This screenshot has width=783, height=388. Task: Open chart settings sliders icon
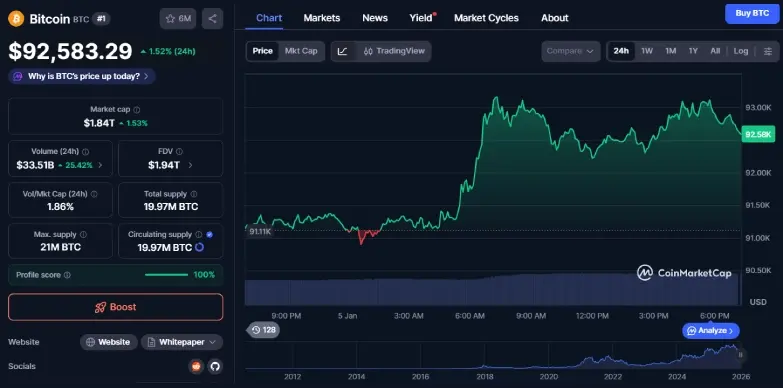point(768,51)
